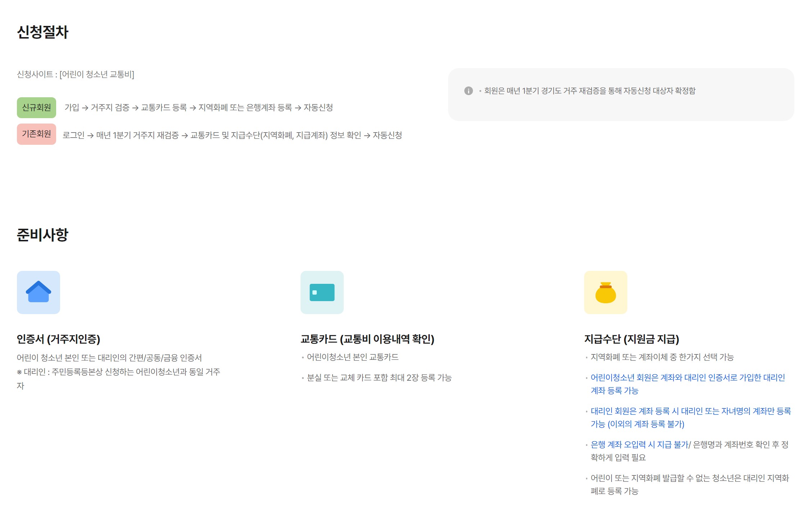Click the 지역화폐 또는 계좌이체 중 bullet

[662, 357]
